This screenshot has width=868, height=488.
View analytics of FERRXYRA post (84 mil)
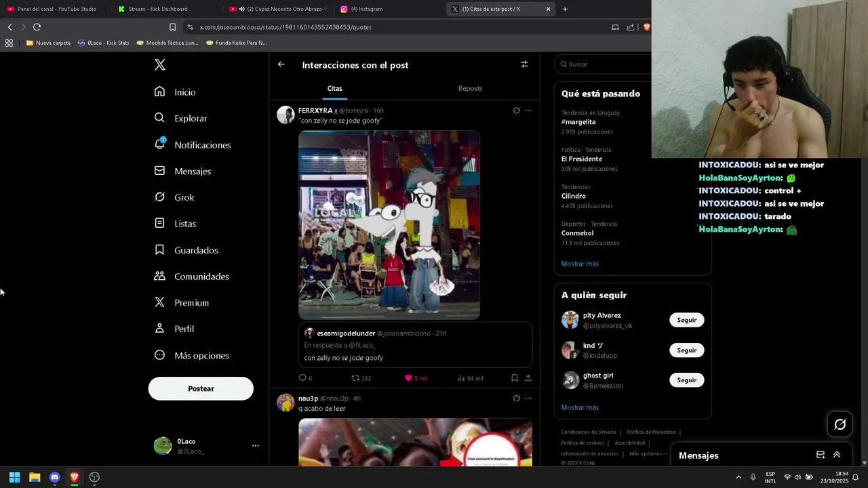click(471, 378)
